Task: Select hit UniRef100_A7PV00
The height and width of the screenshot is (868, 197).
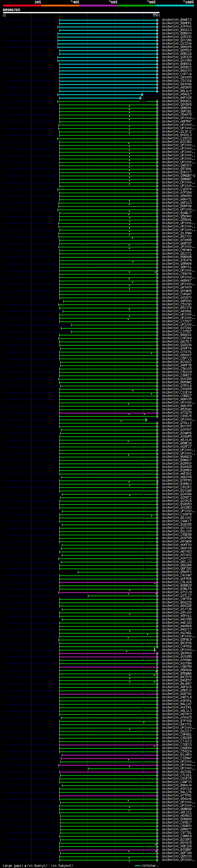Action: tap(177, 26)
